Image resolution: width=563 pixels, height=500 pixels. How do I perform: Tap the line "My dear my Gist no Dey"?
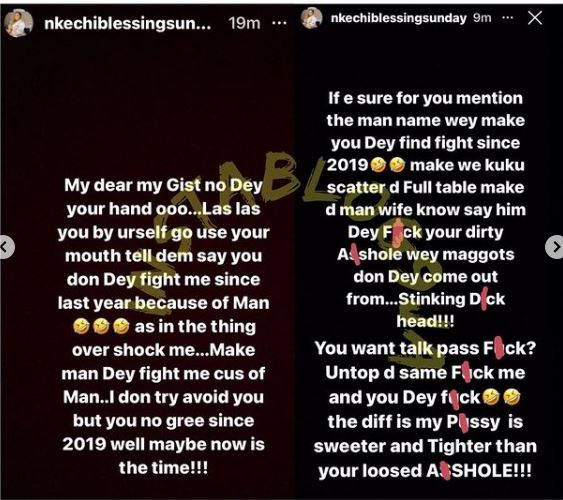click(x=163, y=186)
